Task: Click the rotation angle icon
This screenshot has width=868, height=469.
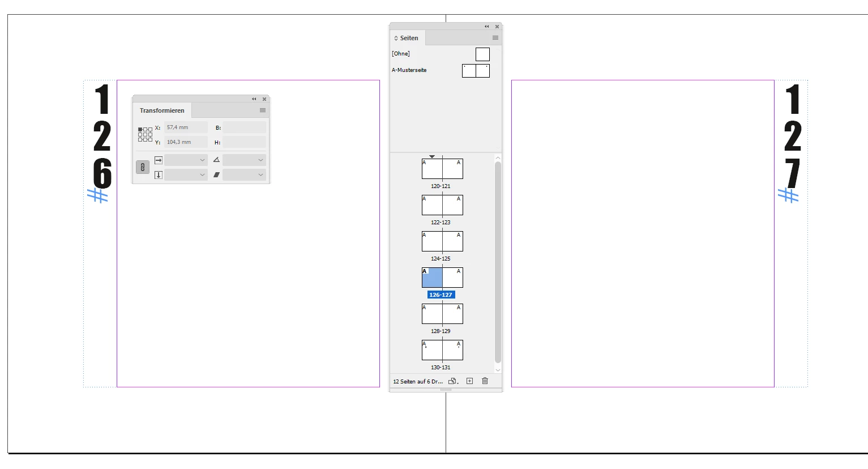Action: coord(216,160)
